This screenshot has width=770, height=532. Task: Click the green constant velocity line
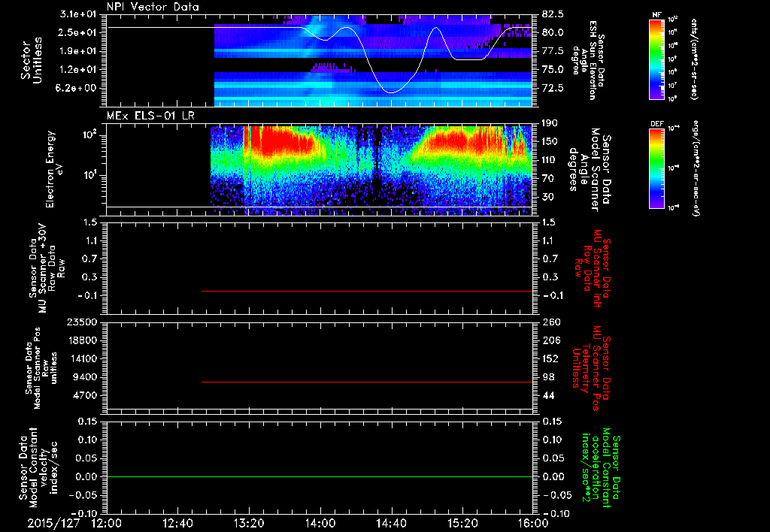(x=319, y=476)
